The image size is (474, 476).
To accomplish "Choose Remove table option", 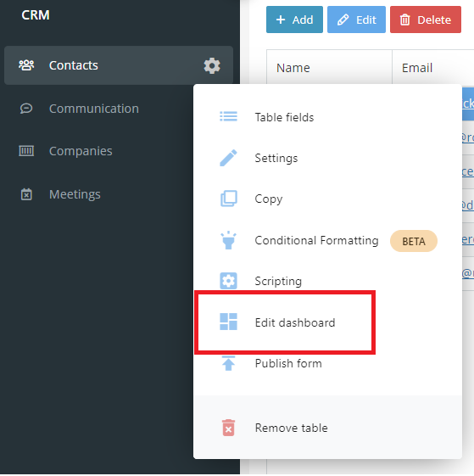I will coord(328,428).
